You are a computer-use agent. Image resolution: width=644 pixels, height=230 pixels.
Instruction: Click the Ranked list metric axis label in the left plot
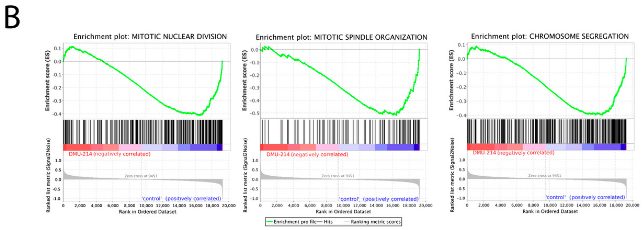(48, 175)
